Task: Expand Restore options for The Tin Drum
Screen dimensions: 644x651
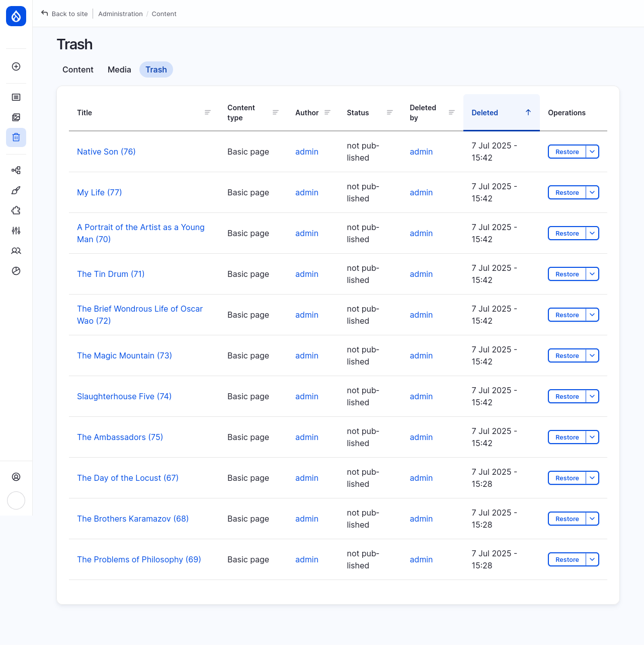Action: 592,274
